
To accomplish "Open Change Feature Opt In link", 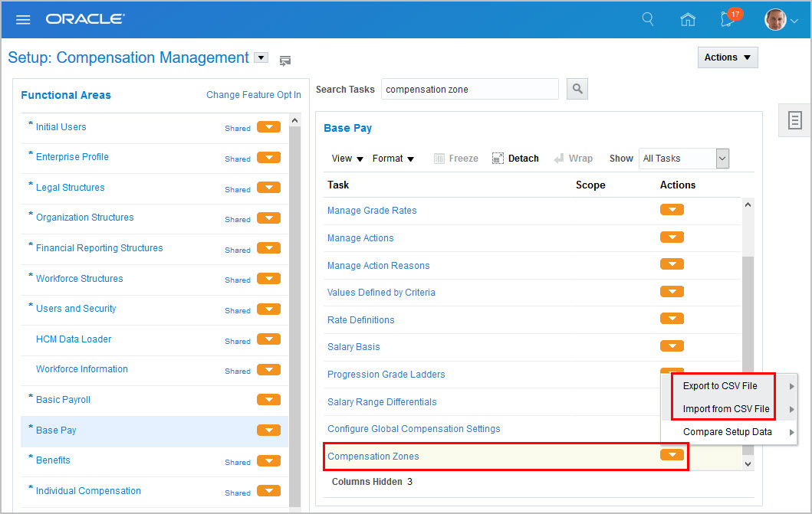I will pyautogui.click(x=253, y=95).
